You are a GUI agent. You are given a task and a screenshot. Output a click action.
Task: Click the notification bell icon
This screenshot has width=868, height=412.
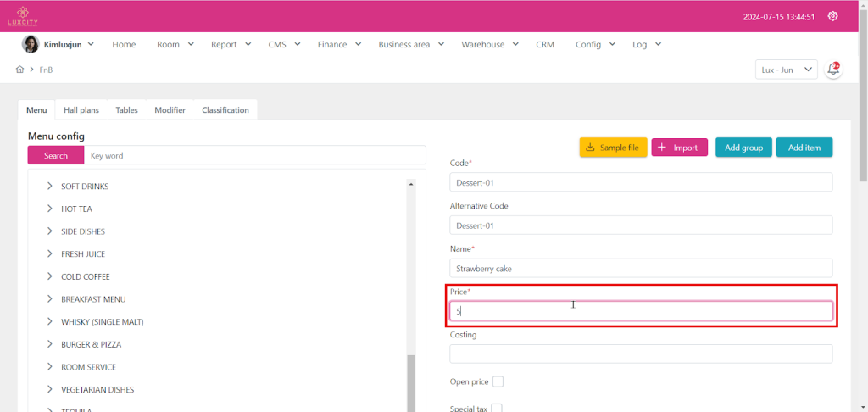click(833, 70)
